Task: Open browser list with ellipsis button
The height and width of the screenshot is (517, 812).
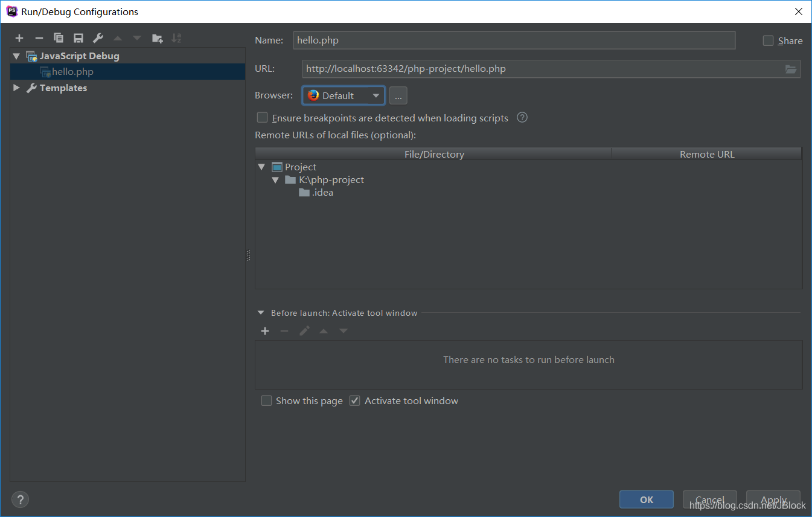Action: 398,95
